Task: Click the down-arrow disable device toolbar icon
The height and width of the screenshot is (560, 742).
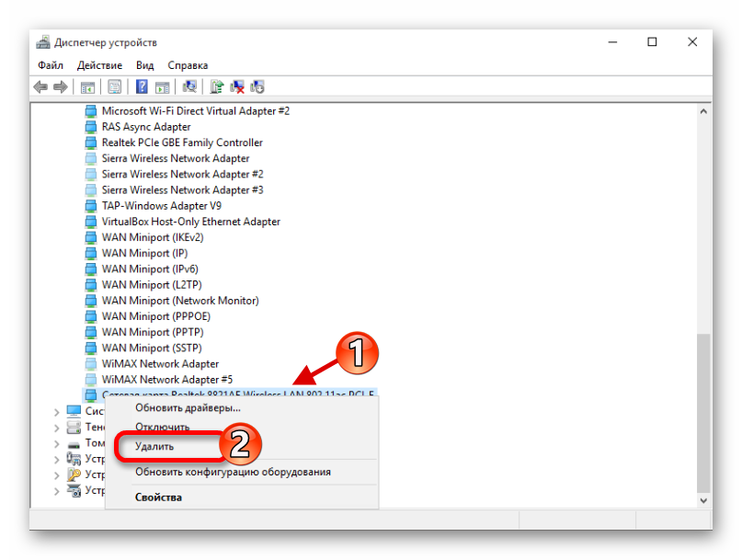Action: (x=257, y=87)
